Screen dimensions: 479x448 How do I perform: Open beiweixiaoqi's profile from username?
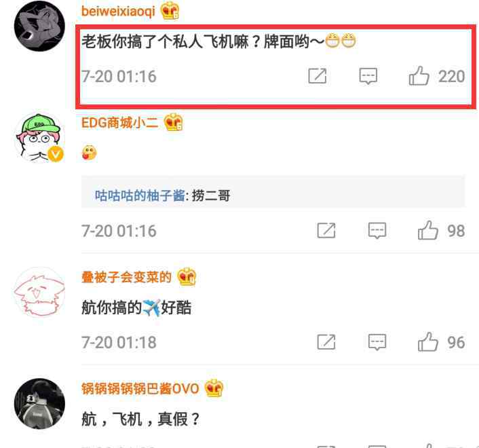tap(118, 12)
